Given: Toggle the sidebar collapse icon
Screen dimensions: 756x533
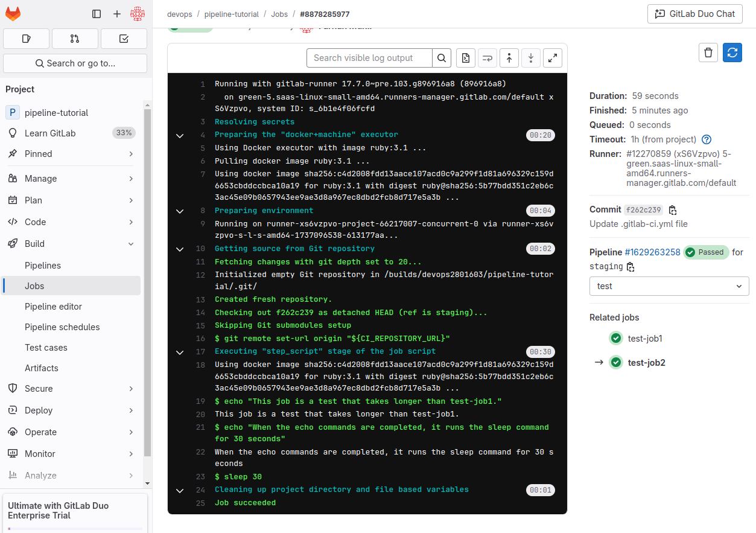Looking at the screenshot, I should point(97,13).
